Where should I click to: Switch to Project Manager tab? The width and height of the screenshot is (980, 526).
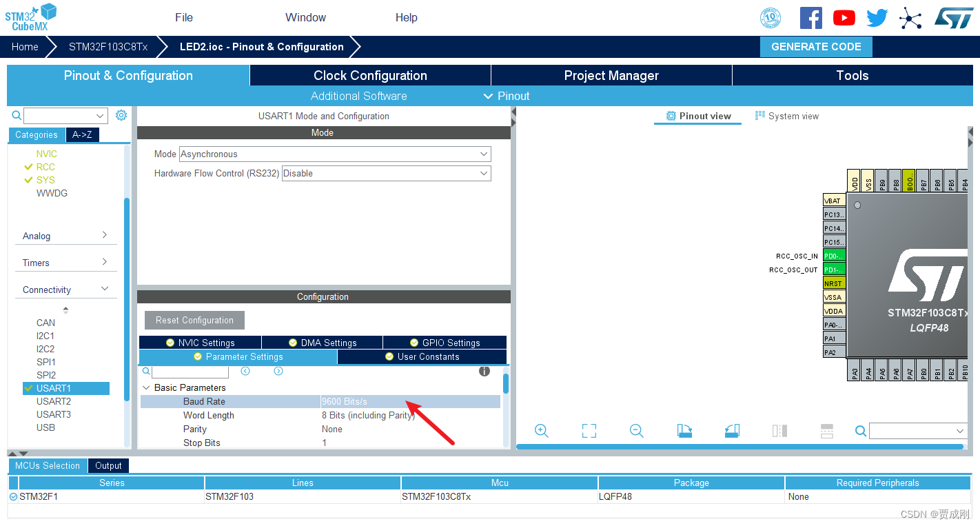click(611, 76)
